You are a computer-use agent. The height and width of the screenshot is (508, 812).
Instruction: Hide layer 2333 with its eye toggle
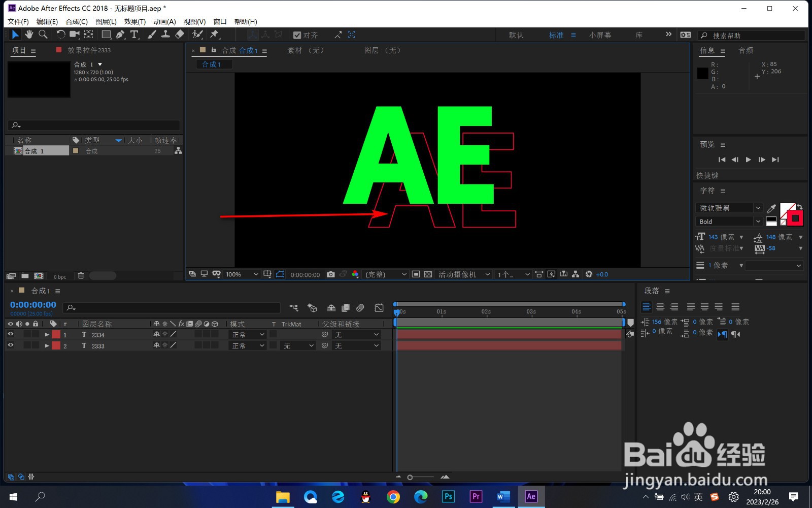pos(10,345)
